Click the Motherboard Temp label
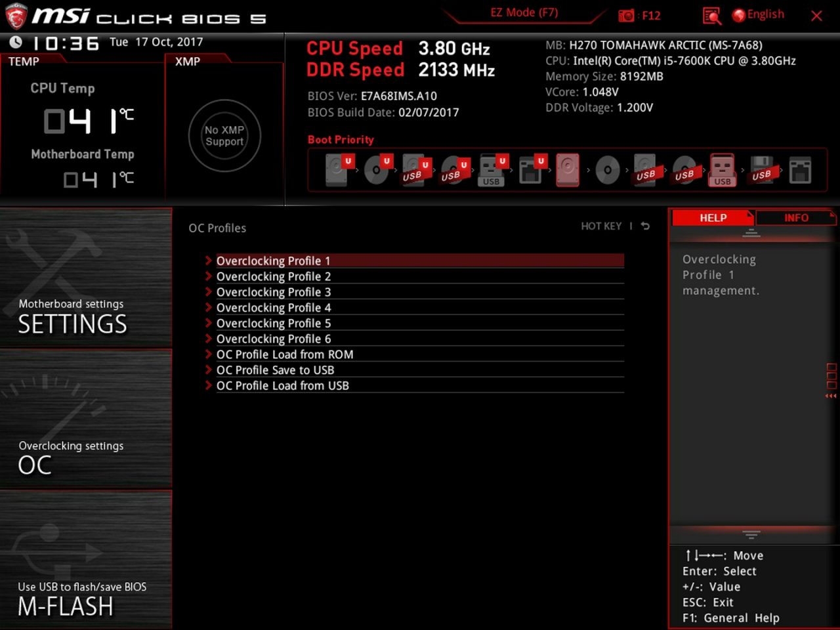 (x=83, y=154)
